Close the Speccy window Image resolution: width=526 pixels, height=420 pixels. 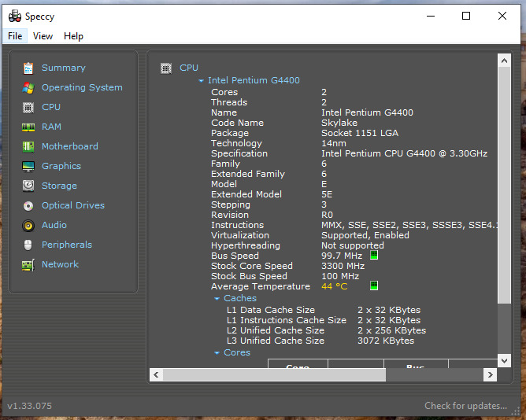(x=502, y=16)
